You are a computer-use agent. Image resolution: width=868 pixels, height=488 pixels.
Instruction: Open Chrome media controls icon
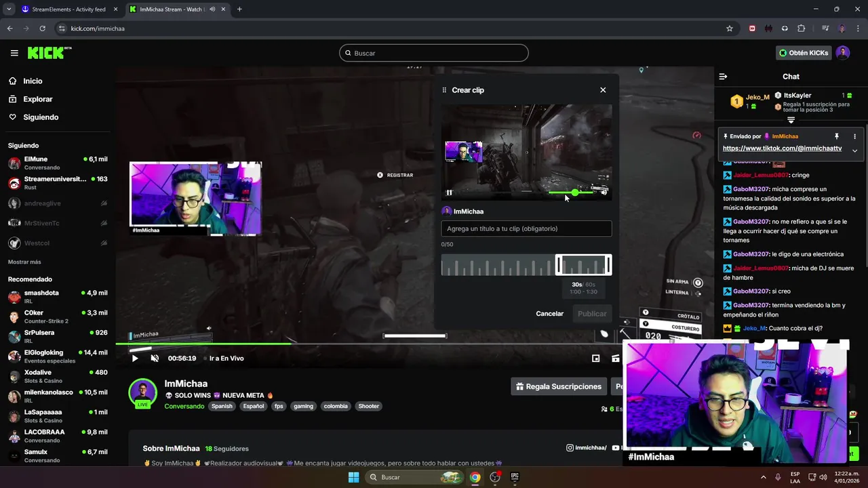click(x=825, y=28)
